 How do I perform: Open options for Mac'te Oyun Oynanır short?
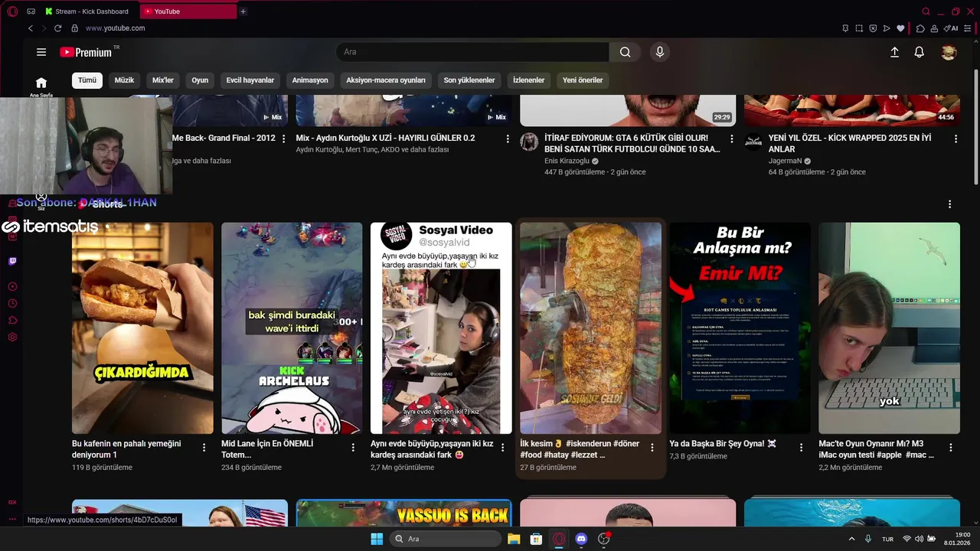click(x=951, y=447)
